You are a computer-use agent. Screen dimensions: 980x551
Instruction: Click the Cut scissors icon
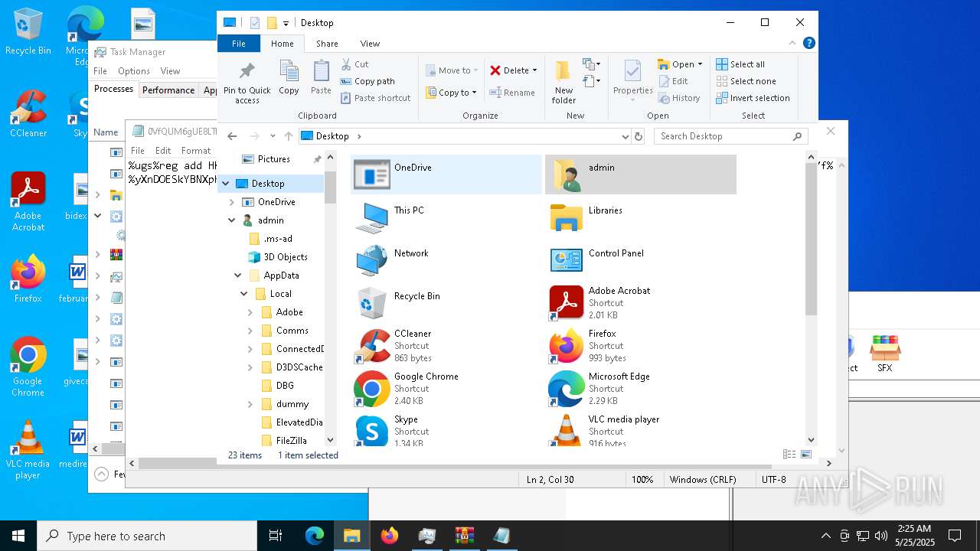[x=346, y=64]
